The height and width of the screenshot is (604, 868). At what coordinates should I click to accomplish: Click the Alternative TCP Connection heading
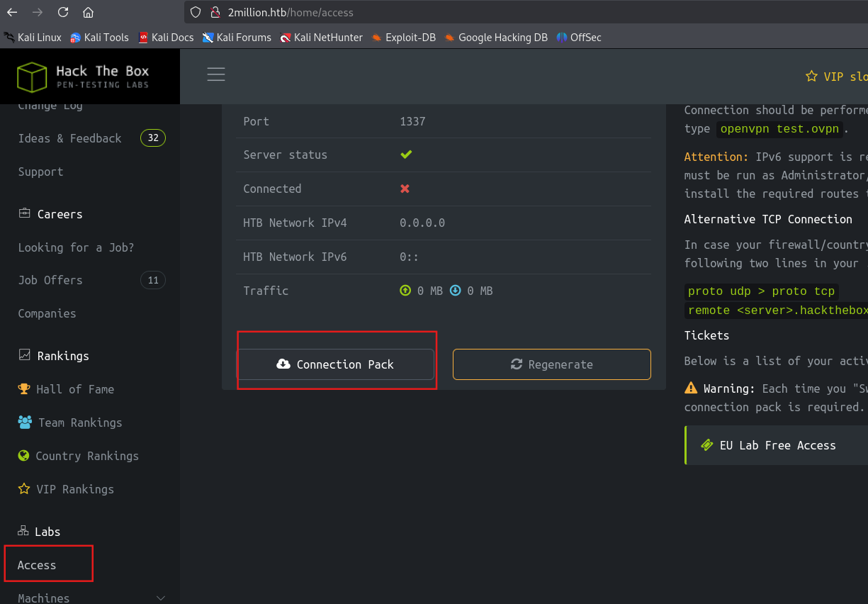[x=768, y=219]
